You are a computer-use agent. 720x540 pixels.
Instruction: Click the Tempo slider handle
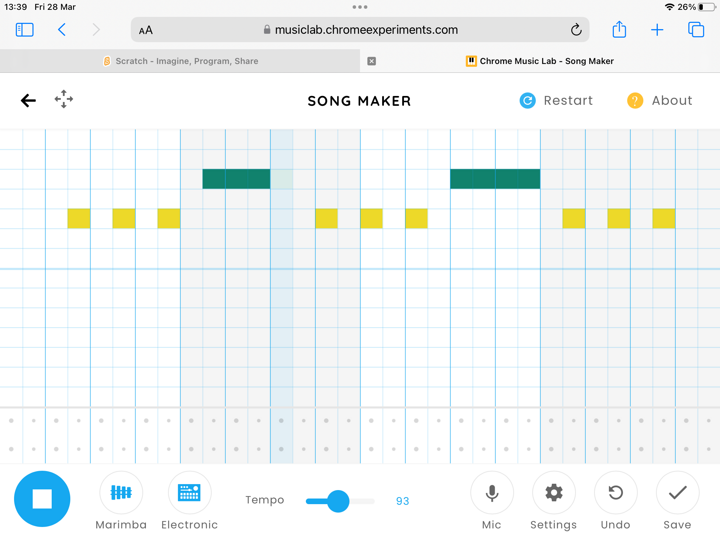coord(338,500)
